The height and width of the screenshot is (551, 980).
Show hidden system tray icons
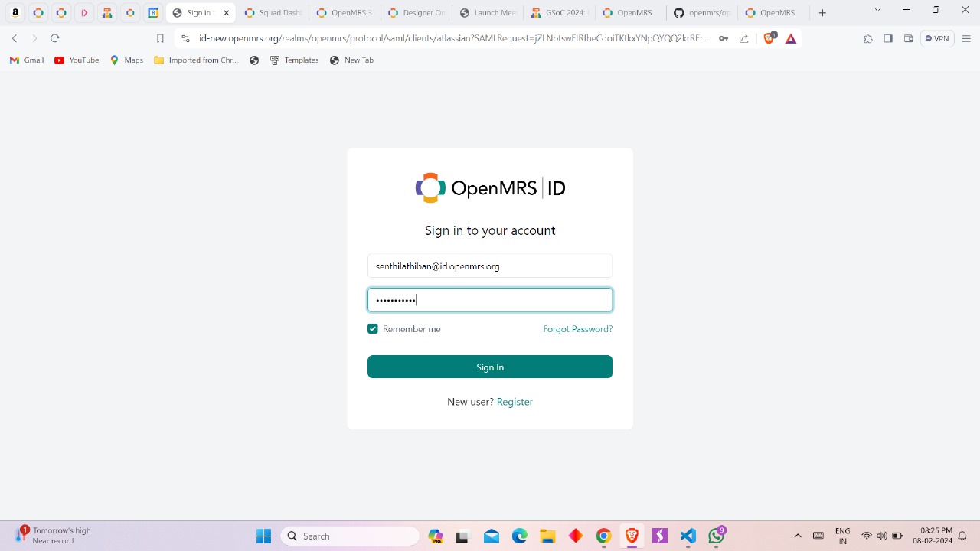pyautogui.click(x=798, y=536)
